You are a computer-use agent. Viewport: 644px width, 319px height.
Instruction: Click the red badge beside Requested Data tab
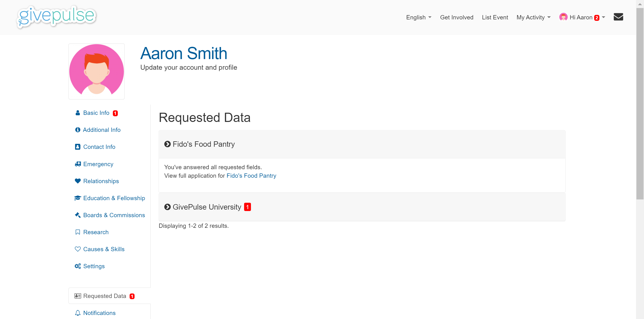132,297
